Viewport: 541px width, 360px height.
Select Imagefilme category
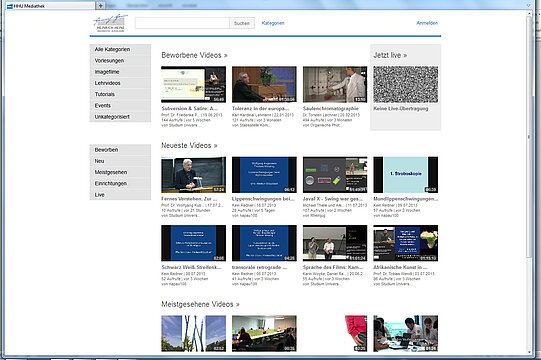(120, 72)
